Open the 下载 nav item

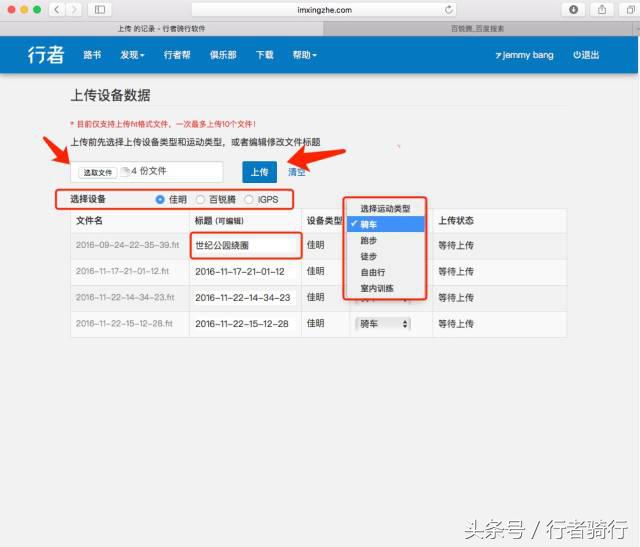click(x=264, y=55)
